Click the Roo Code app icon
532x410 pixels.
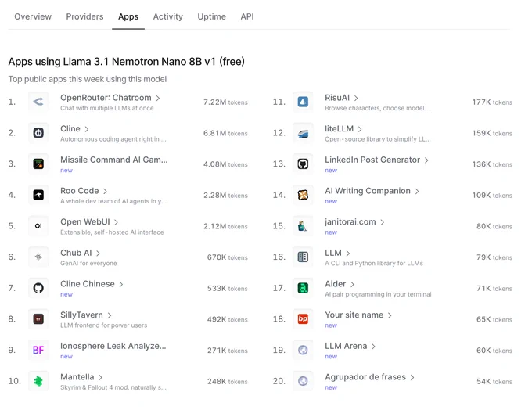click(x=38, y=195)
